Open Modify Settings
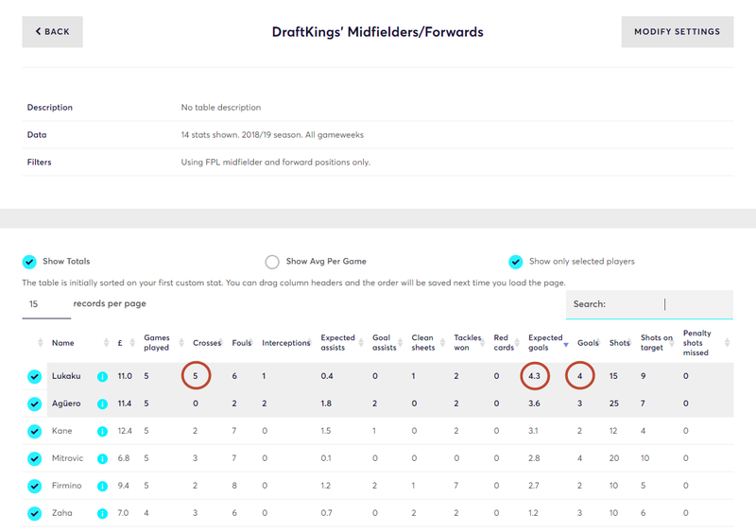This screenshot has width=756, height=532. click(677, 32)
